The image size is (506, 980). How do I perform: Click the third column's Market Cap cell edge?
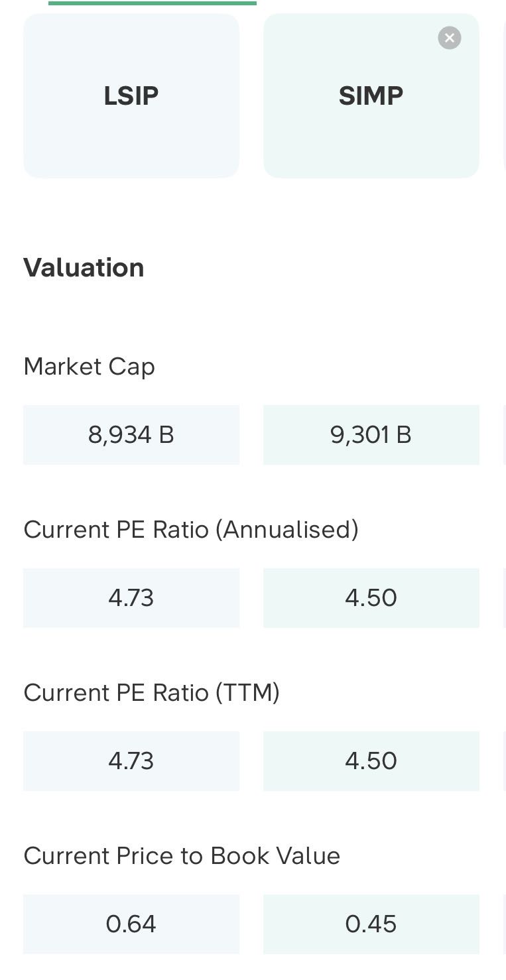[505, 435]
